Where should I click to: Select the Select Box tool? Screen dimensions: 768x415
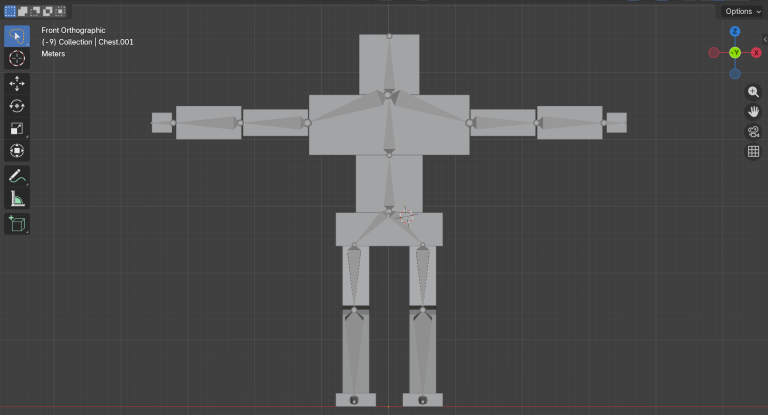17,37
